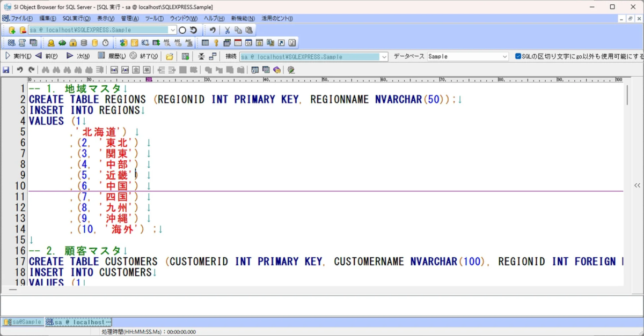The image size is (644, 336).
Task: Click the Undo arrow icon
Action: (x=20, y=70)
